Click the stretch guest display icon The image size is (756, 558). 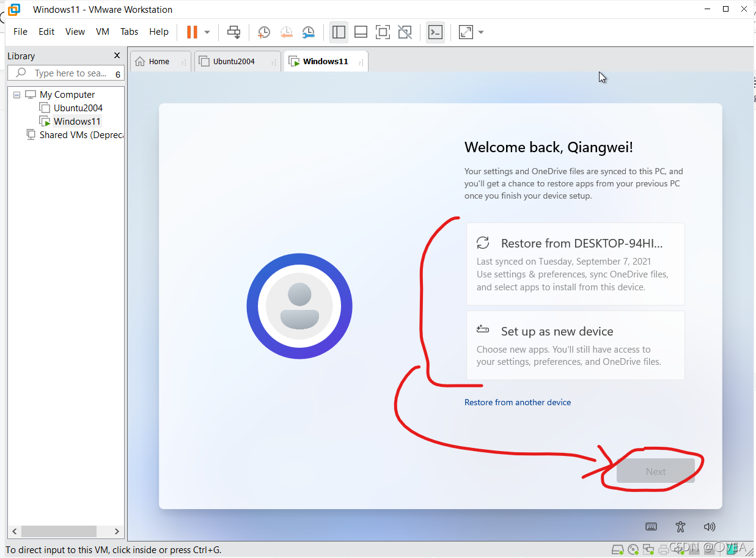466,32
